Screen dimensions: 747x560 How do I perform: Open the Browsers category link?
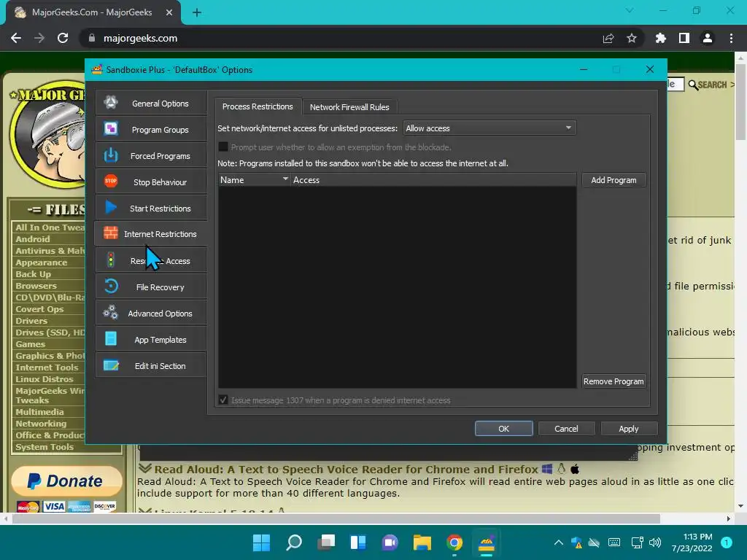pos(36,286)
